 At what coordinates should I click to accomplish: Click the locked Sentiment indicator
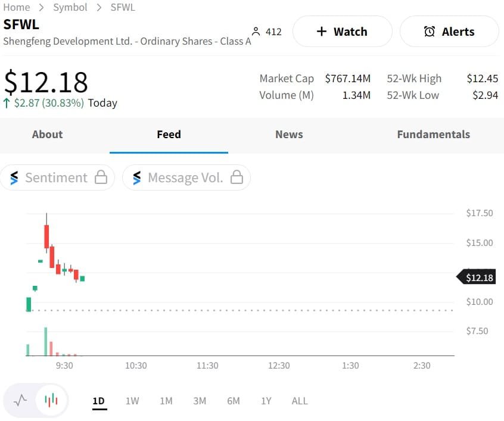click(x=57, y=177)
